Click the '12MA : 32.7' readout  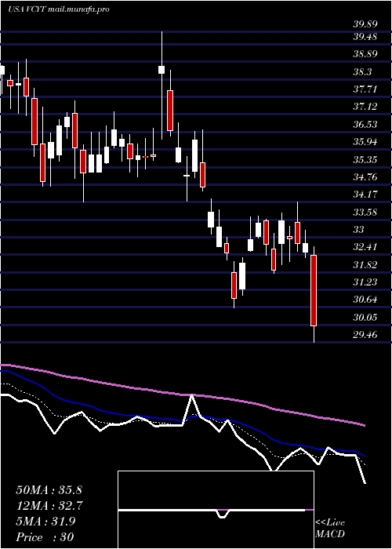point(49,506)
